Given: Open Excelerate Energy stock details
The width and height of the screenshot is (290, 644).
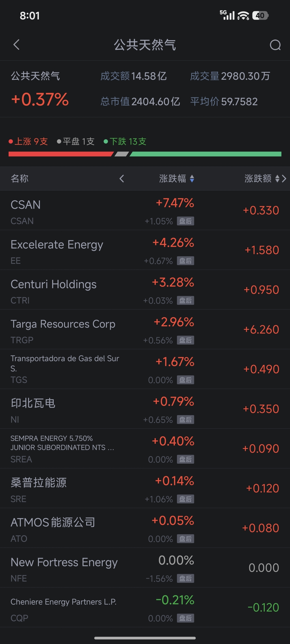Looking at the screenshot, I should (57, 250).
